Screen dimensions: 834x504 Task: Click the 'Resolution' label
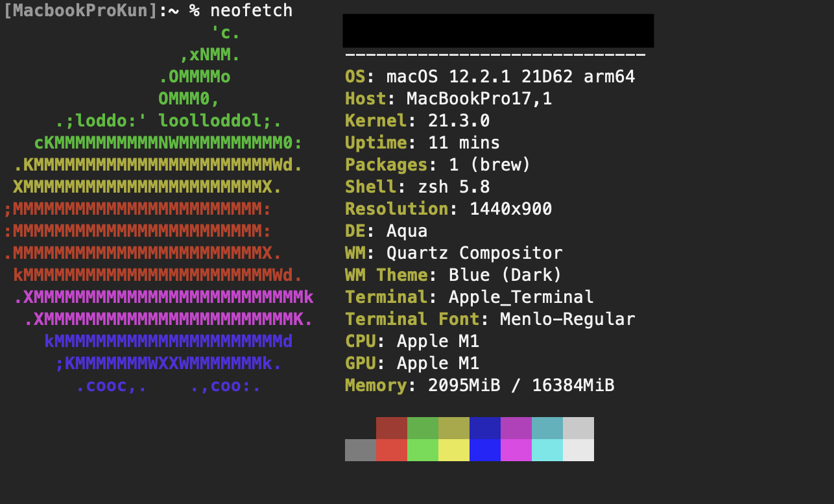tap(397, 209)
